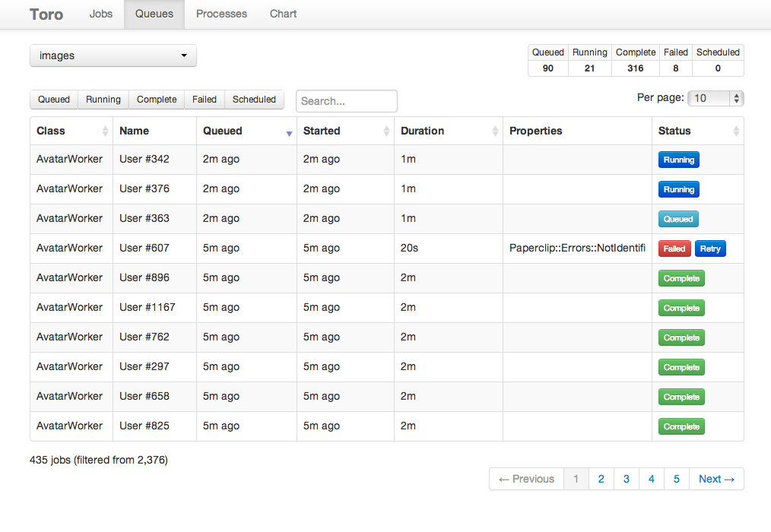Click the Duration column sort icon
Screen dimensions: 771x532
coord(496,131)
